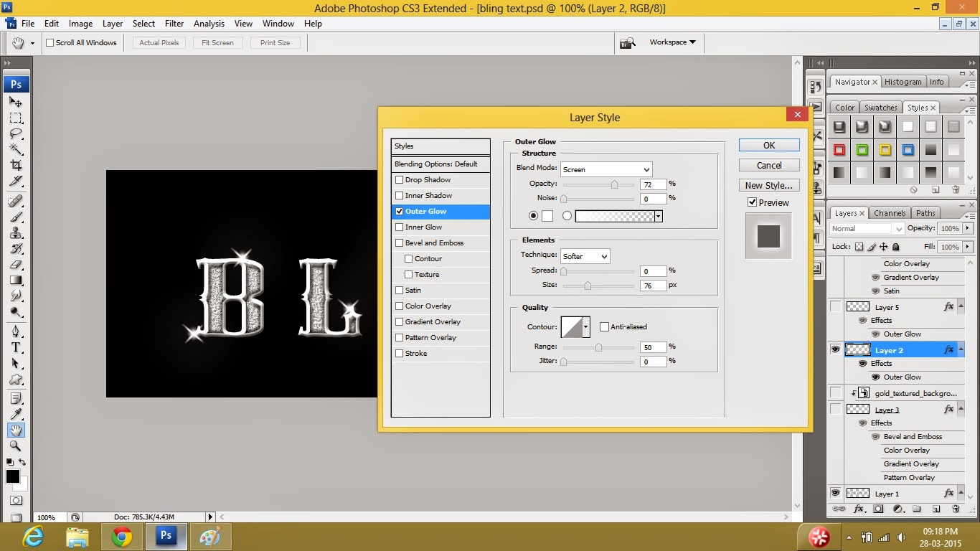Select the Lasso tool
The image size is (980, 551).
(x=17, y=131)
